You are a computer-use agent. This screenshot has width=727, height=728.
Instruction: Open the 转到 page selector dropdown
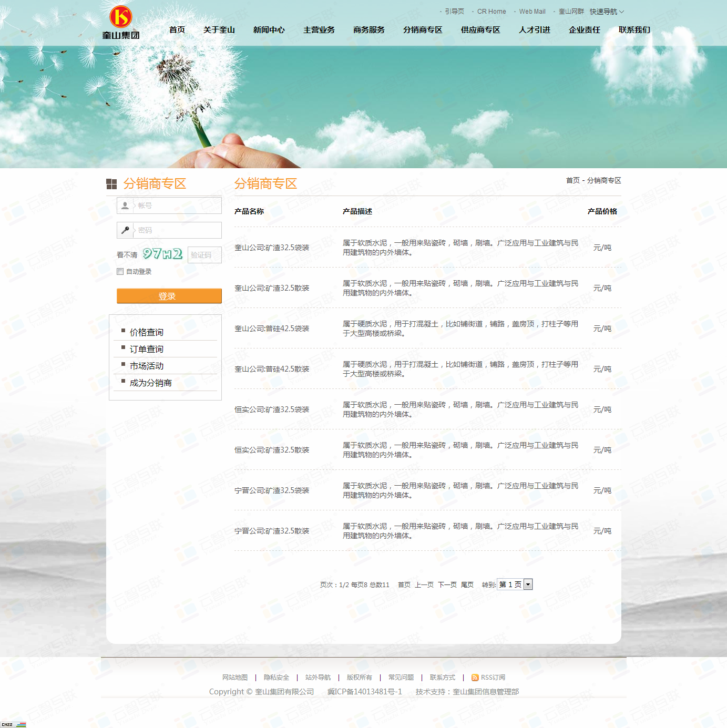[x=515, y=585]
